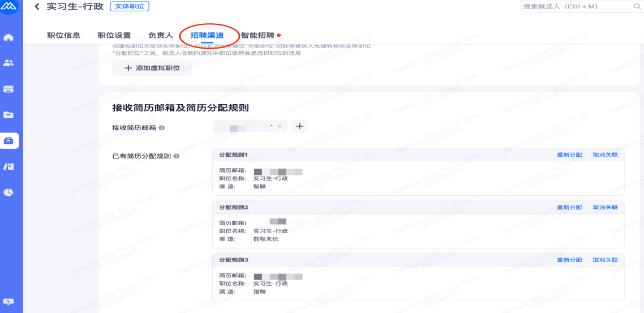Image resolution: width=644 pixels, height=313 pixels.
Task: Click the info icon next to 已有简历分配规则
Action: coord(176,156)
